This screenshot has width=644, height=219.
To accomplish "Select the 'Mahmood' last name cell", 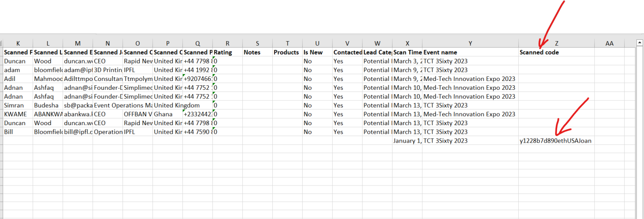I will pos(48,79).
